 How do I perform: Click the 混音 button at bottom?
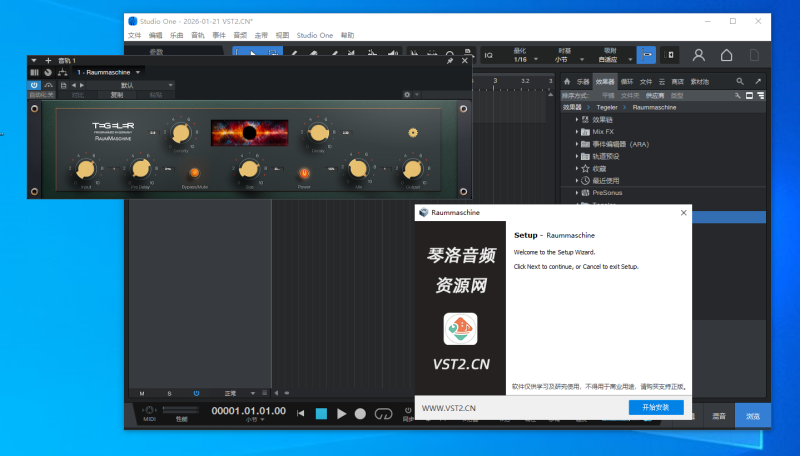[719, 416]
